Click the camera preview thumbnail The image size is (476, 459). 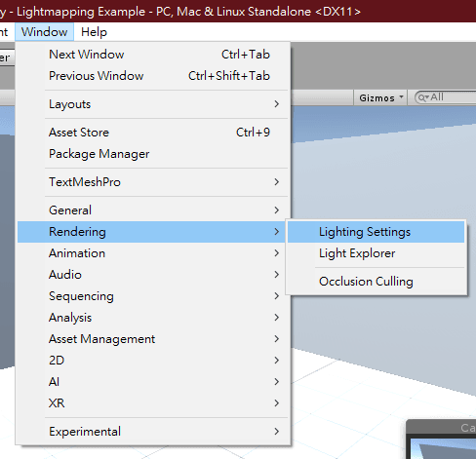click(x=443, y=448)
